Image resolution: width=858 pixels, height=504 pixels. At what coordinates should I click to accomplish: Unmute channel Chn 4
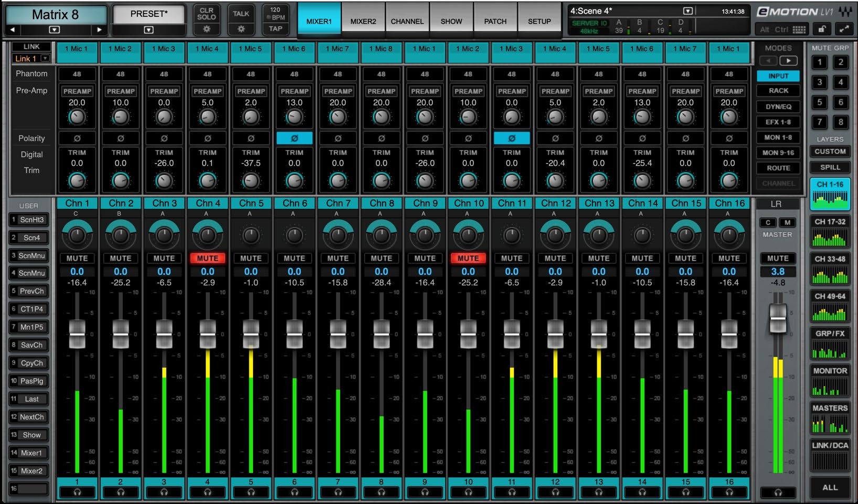click(x=208, y=258)
